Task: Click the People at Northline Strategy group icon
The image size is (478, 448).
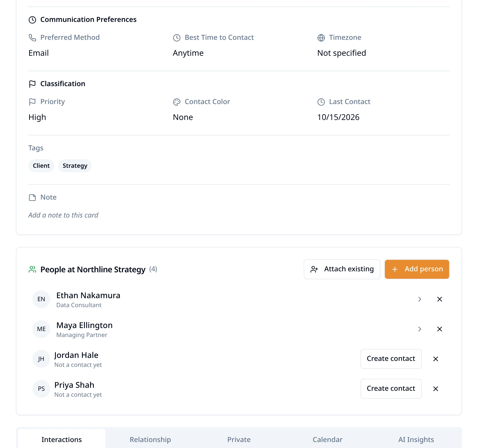Action: [x=32, y=269]
